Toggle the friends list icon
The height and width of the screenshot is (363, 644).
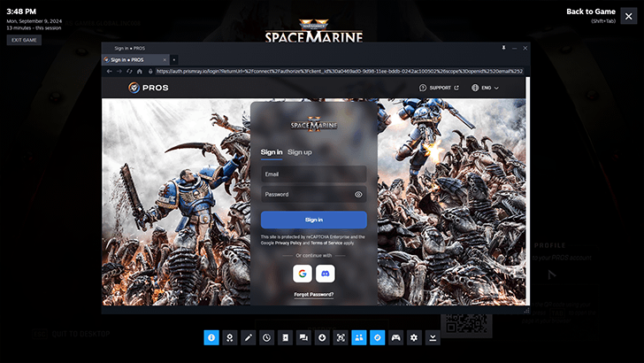(x=359, y=337)
